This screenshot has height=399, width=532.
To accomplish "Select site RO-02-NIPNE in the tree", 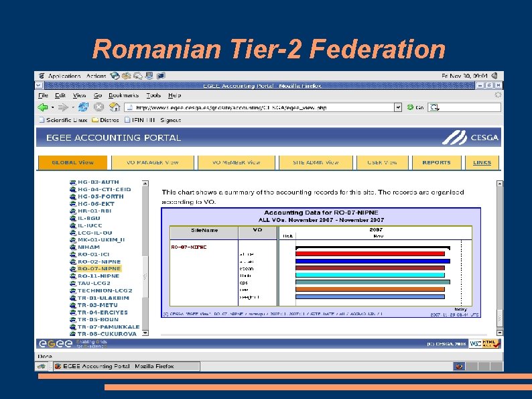I will tap(99, 262).
